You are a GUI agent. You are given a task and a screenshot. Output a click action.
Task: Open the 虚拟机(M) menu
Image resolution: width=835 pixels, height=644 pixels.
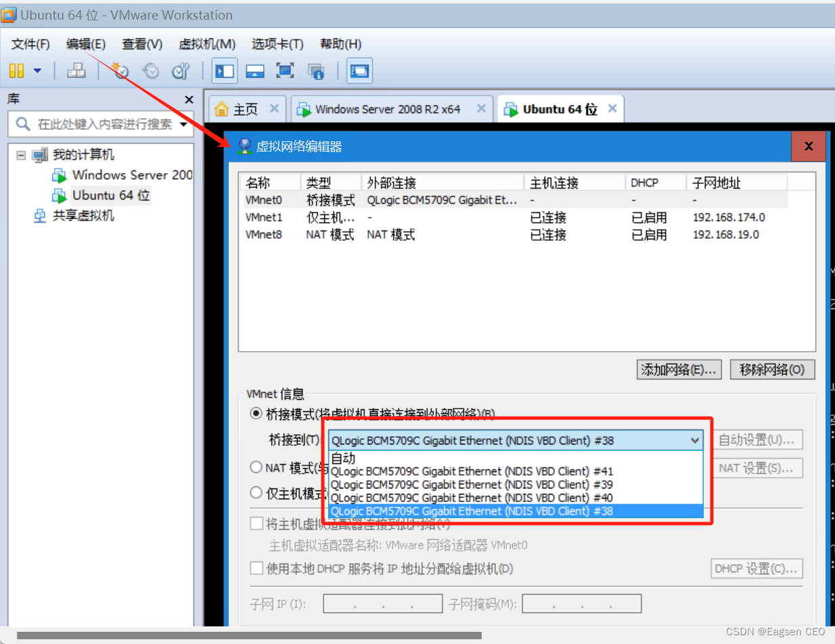tap(207, 44)
